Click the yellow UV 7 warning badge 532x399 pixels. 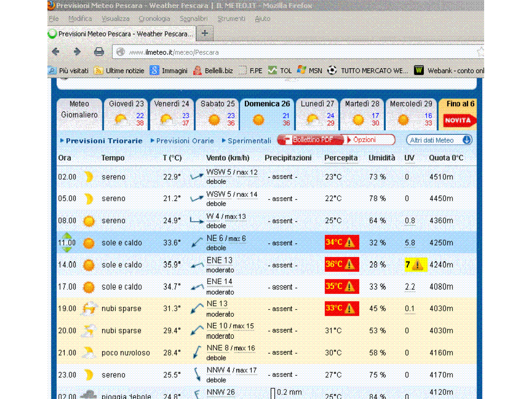[415, 265]
